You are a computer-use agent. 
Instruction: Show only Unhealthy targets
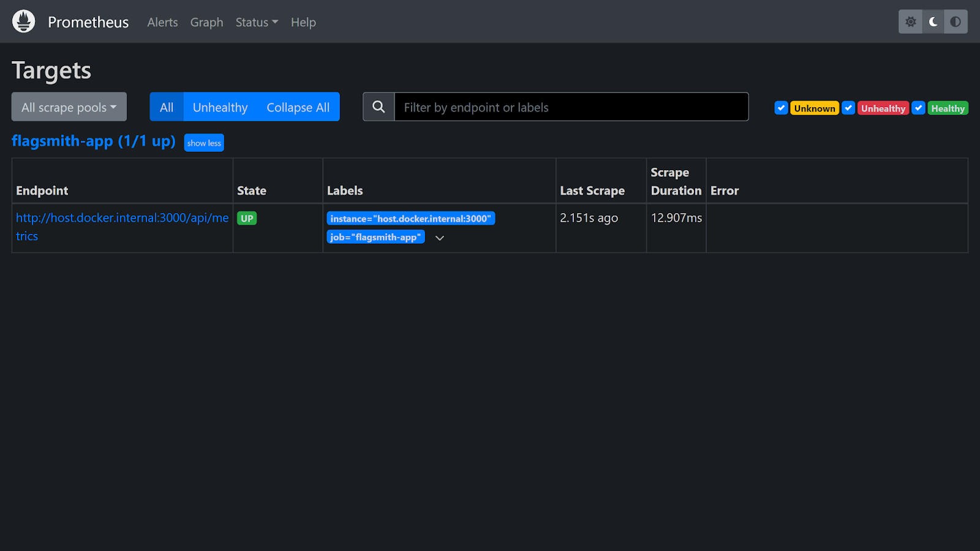click(x=220, y=107)
